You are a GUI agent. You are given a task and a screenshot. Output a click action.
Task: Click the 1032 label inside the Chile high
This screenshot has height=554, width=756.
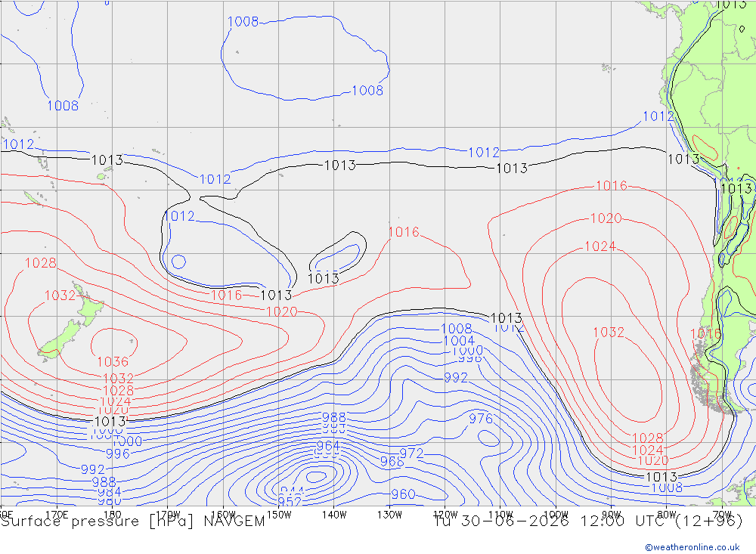tap(609, 333)
